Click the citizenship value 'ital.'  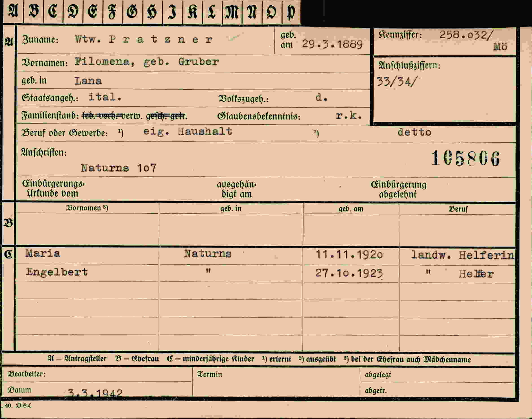pos(105,97)
